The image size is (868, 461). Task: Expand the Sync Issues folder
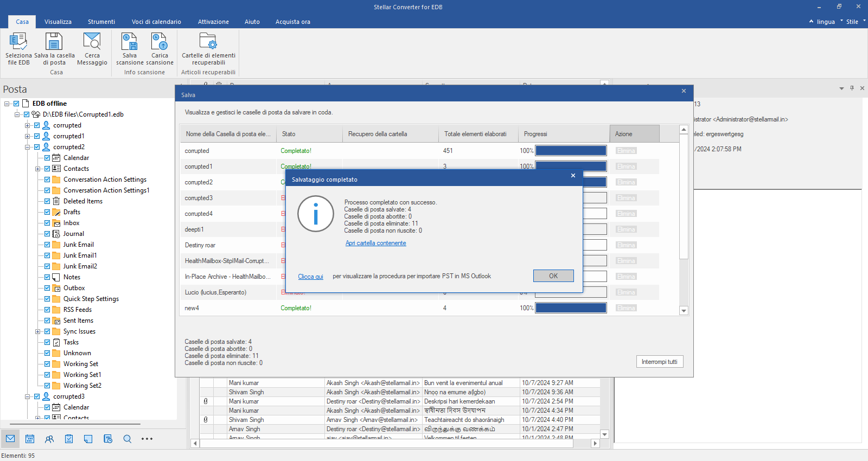tap(37, 331)
